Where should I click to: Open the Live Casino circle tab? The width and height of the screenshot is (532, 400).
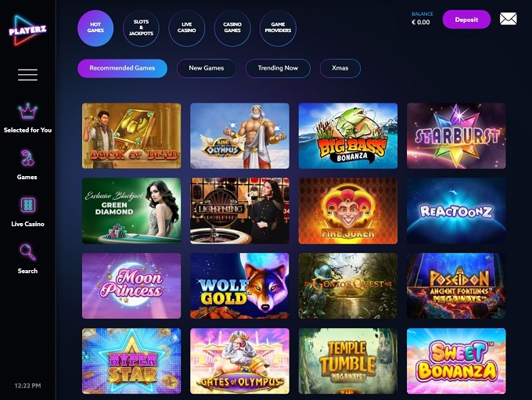click(187, 28)
